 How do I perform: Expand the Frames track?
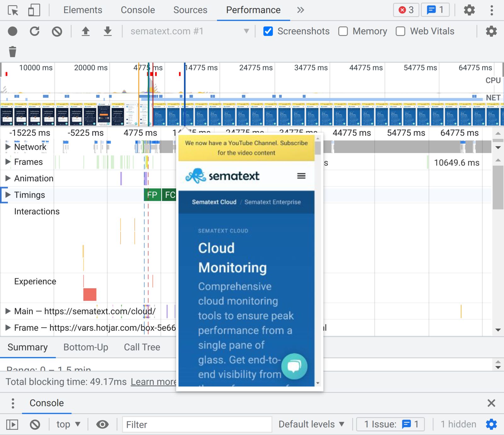(x=8, y=162)
